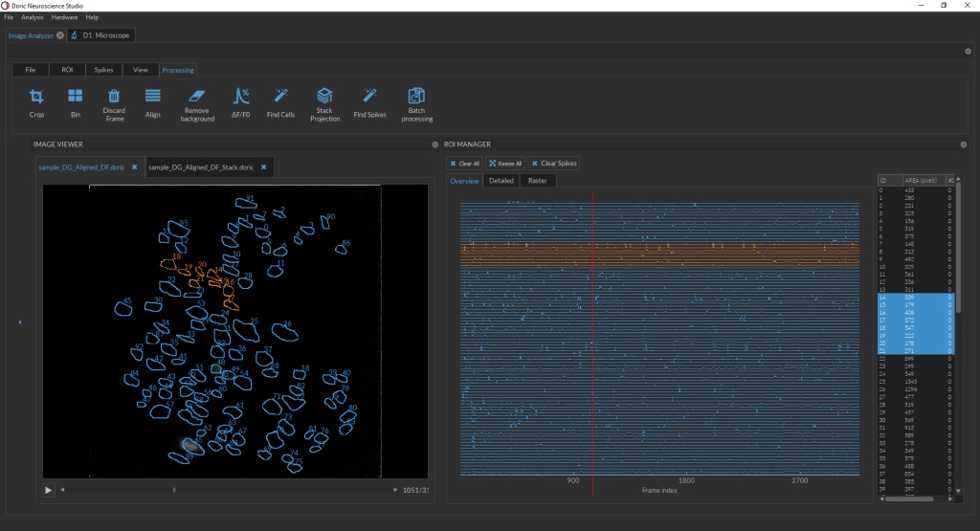Open the Spikes ribbon tab
This screenshot has width=980, height=531.
pos(103,70)
